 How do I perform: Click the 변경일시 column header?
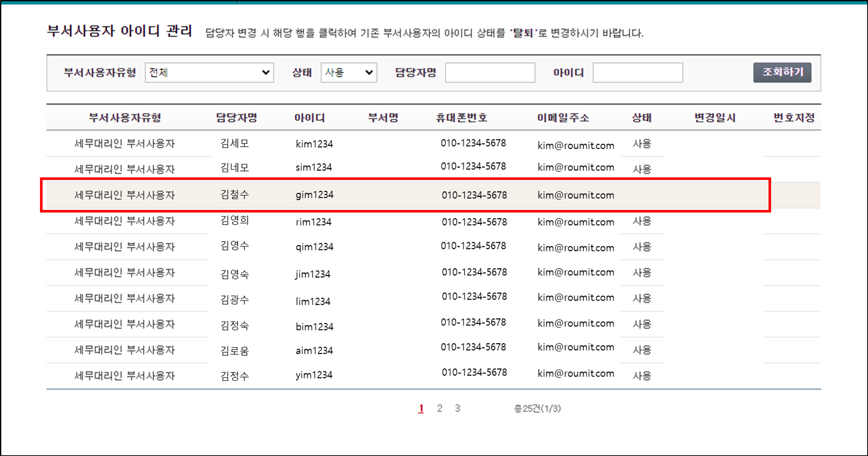[x=714, y=118]
